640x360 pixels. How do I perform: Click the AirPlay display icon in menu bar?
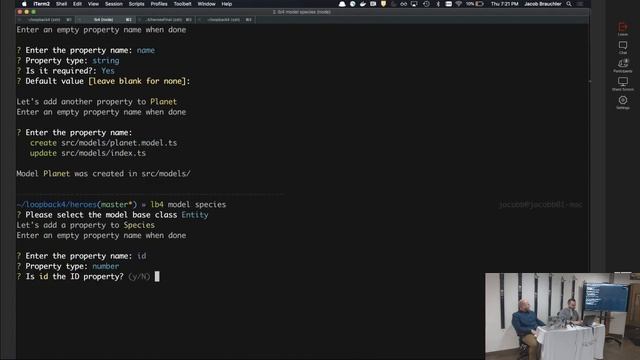coord(414,4)
